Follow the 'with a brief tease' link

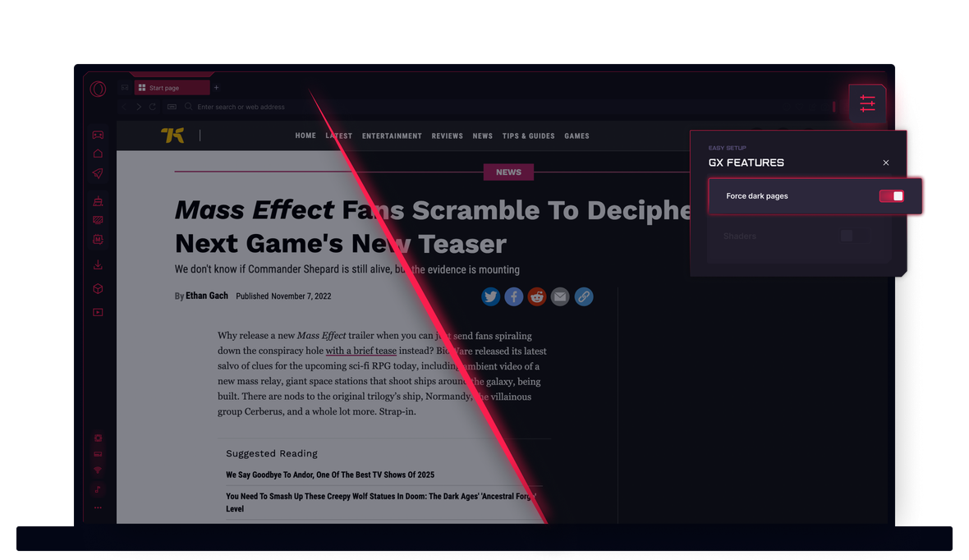pyautogui.click(x=361, y=351)
